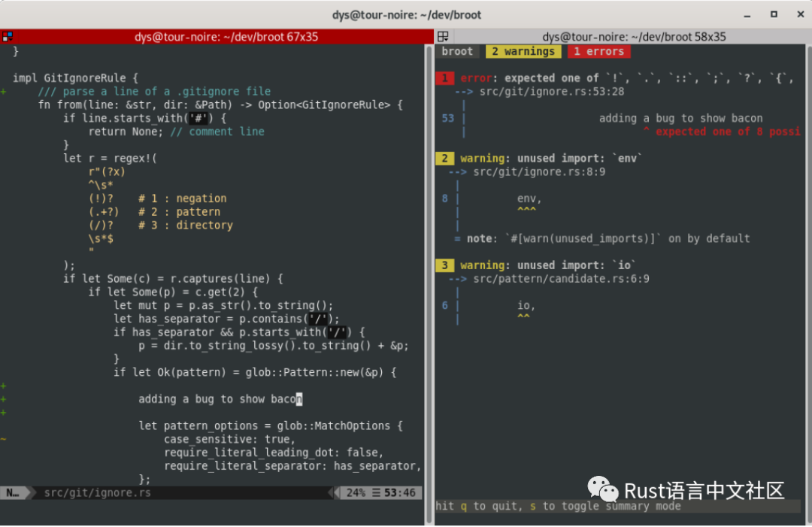Click the path src/pattern/candidate.rs:6:9
Screen dimensions: 812x527
click(x=561, y=279)
